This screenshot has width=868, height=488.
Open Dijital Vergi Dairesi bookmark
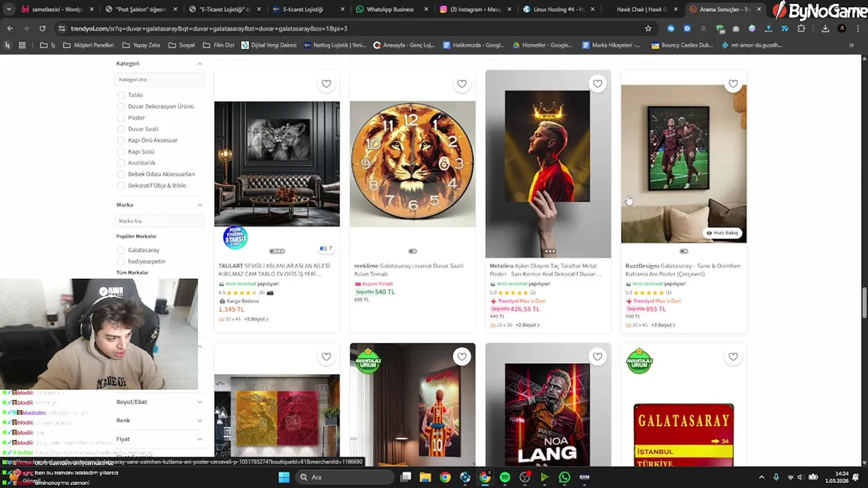click(268, 45)
